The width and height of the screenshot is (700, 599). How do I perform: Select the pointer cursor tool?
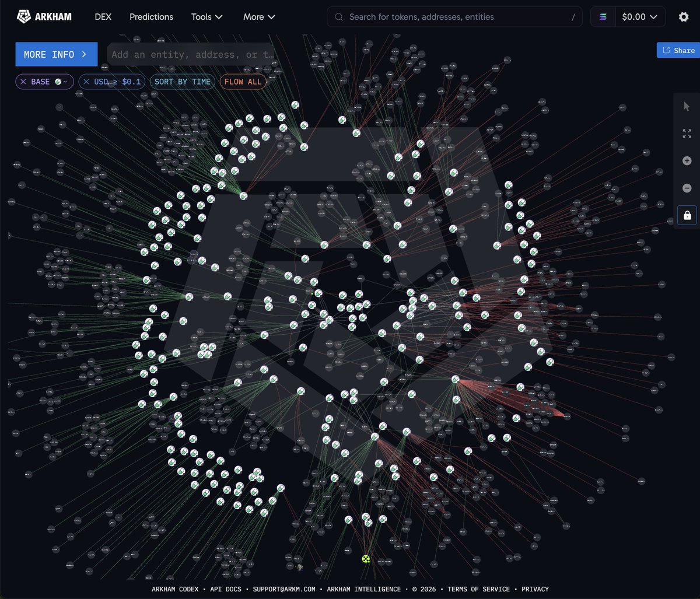point(687,106)
